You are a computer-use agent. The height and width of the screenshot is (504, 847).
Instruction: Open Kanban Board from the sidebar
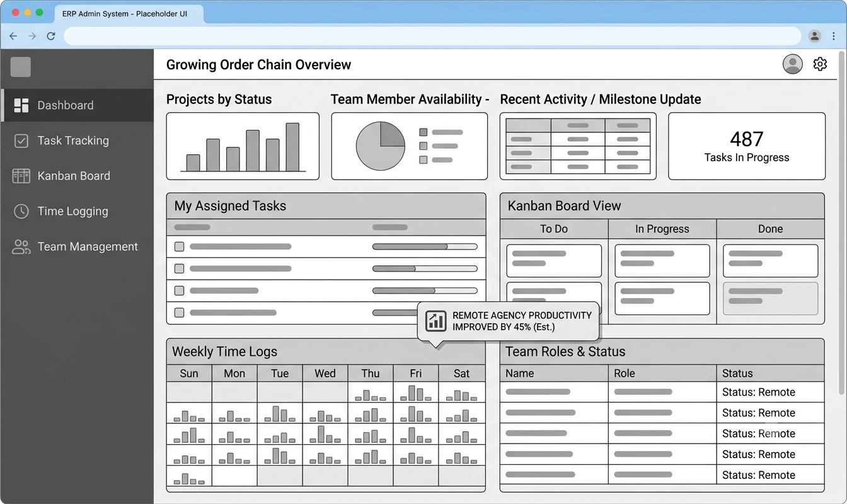coord(77,176)
